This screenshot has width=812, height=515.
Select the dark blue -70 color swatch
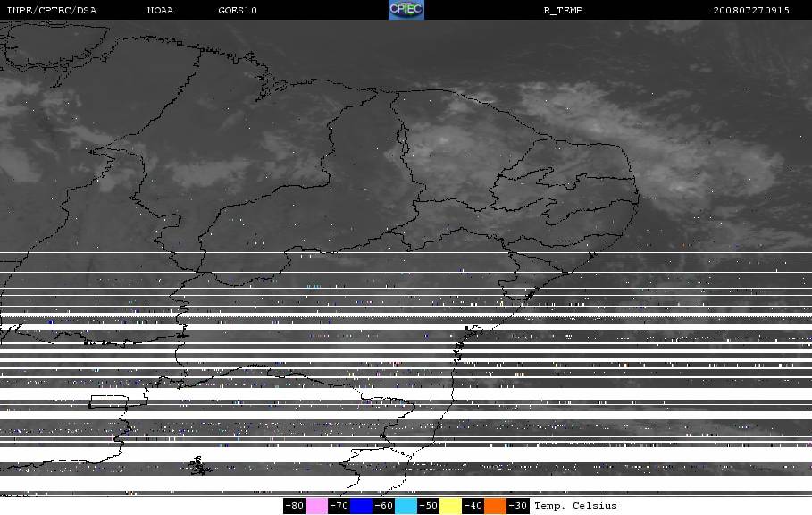[361, 506]
